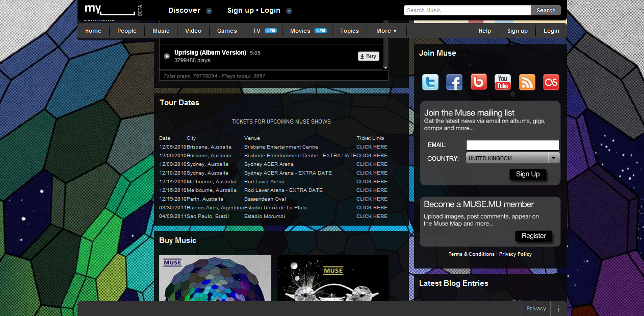Expand the More menu
The width and height of the screenshot is (644, 316).
click(x=387, y=31)
